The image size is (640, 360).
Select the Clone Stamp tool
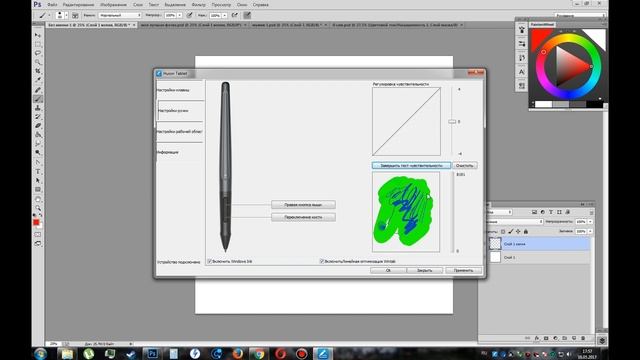[38, 108]
